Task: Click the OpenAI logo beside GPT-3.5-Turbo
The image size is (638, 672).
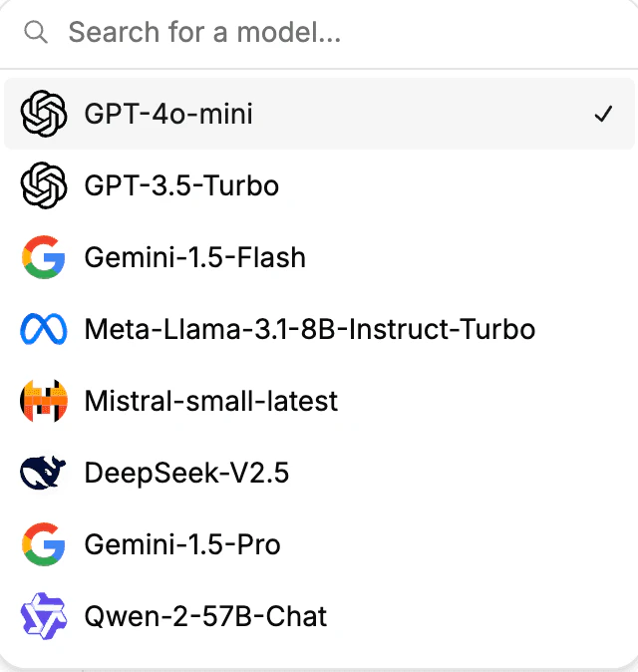Action: (x=43, y=185)
